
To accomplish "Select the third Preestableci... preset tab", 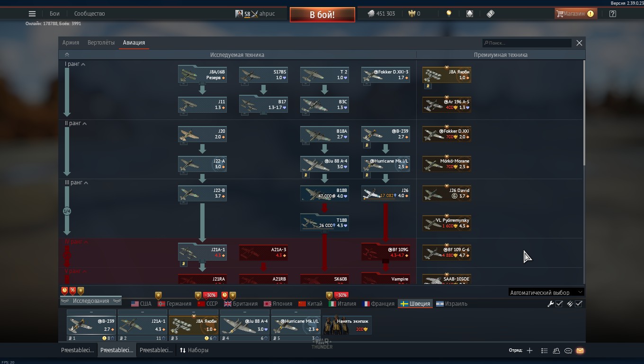I will [156, 351].
